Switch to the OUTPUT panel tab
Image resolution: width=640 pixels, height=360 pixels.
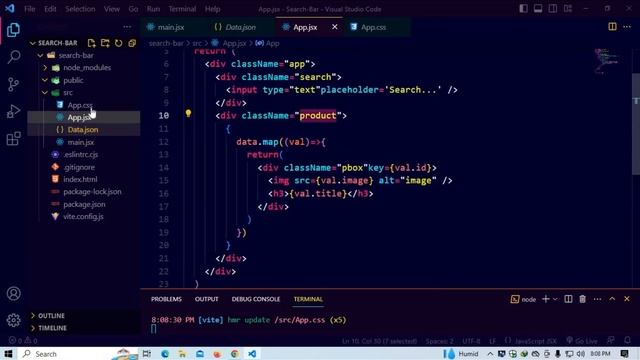point(207,299)
